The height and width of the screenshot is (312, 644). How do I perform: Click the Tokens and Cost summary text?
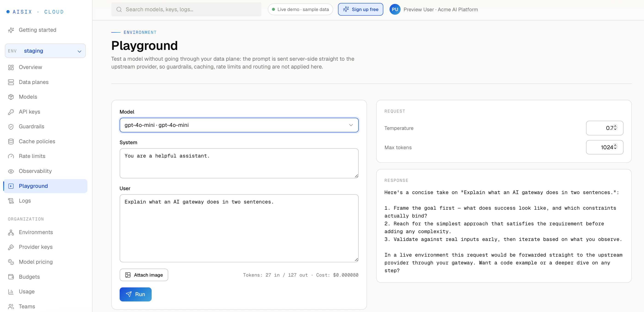(300, 275)
